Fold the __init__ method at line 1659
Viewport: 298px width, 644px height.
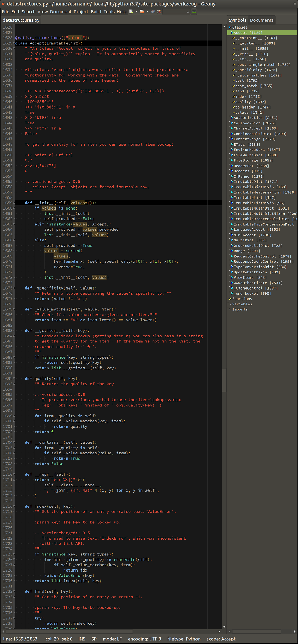(14, 203)
